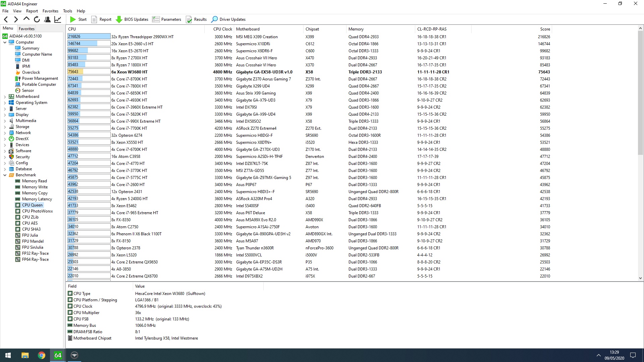Click the 146744 Xeon E5-2660 score bar

click(x=89, y=44)
